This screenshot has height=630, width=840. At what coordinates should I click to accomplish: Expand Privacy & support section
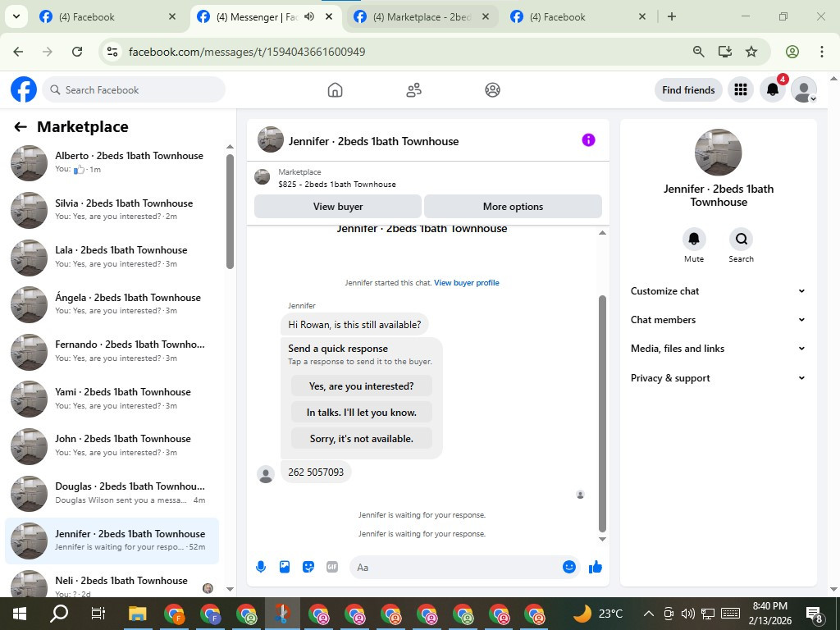(x=718, y=378)
